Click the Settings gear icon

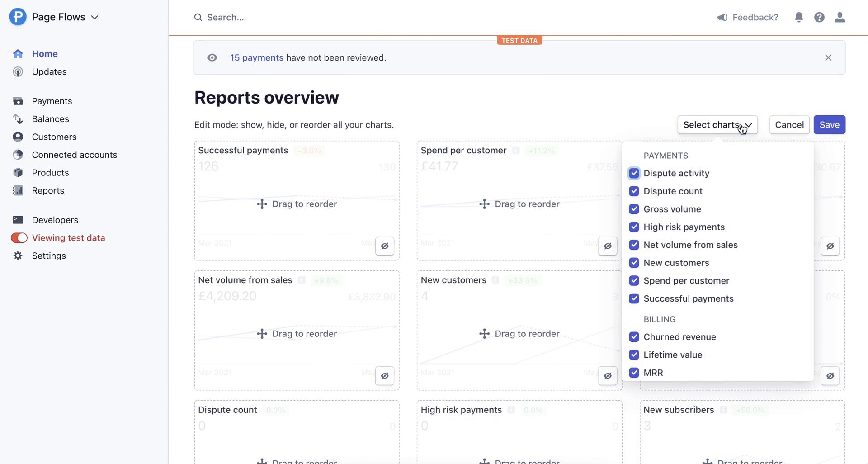coord(18,256)
